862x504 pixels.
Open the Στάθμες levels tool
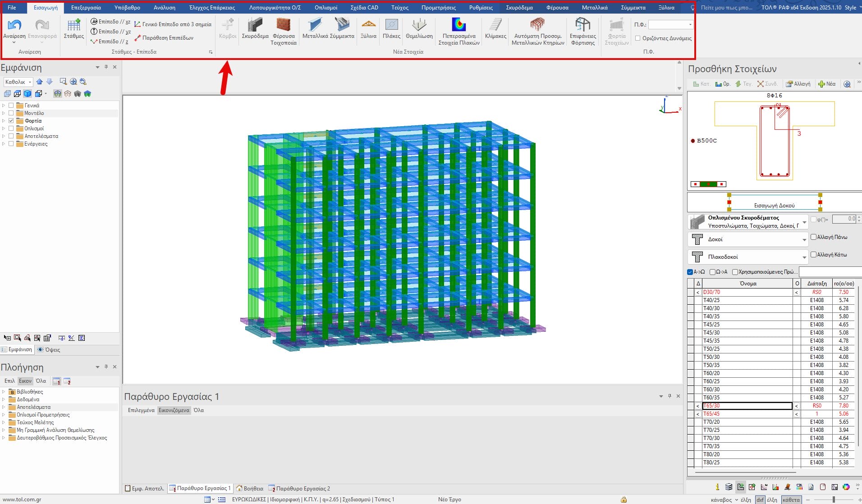click(x=74, y=28)
